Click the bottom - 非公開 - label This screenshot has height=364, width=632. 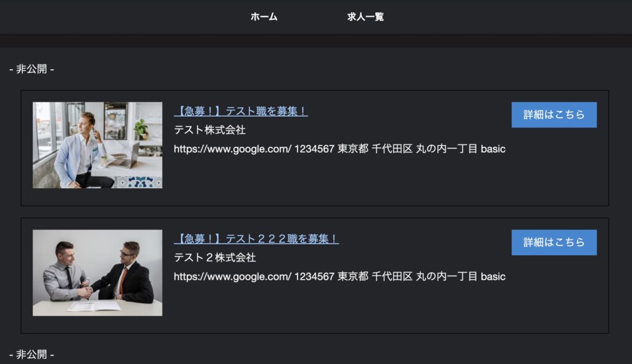31,354
